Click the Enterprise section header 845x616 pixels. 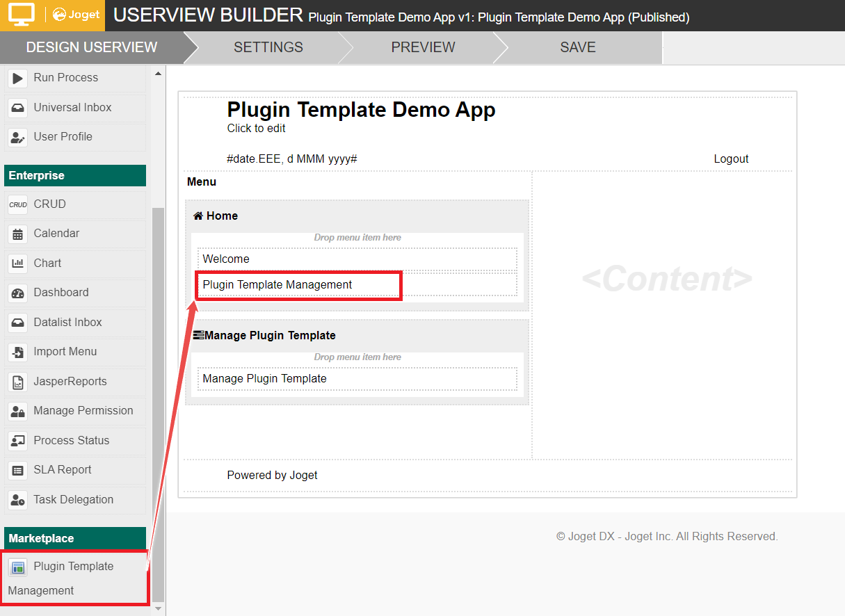75,176
